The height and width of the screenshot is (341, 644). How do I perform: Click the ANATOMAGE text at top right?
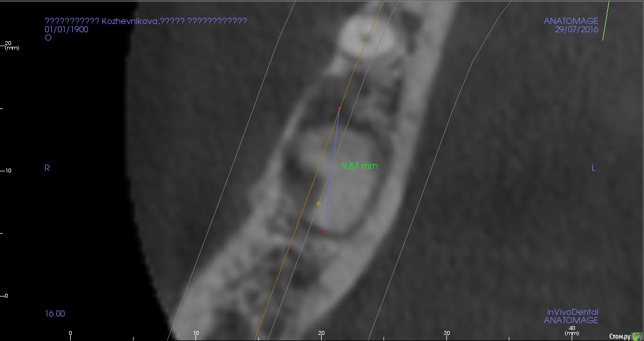click(571, 21)
